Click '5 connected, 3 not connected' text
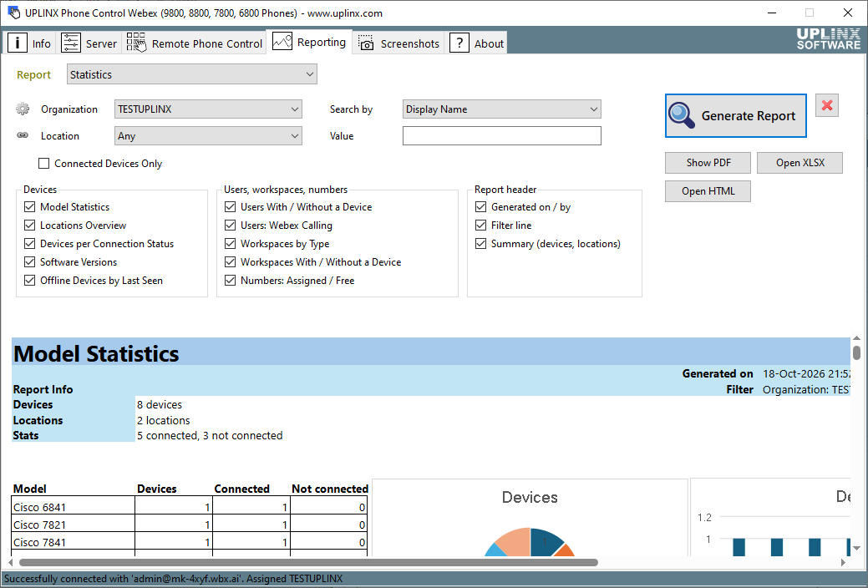 coord(210,435)
